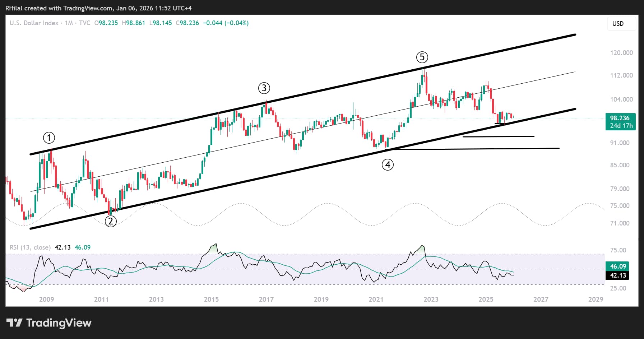Select the circled wave 2 marker

tap(111, 221)
